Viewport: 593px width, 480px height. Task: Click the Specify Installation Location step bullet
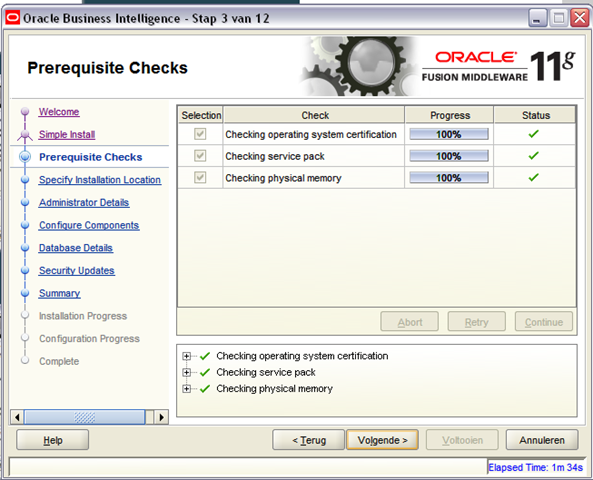[25, 180]
